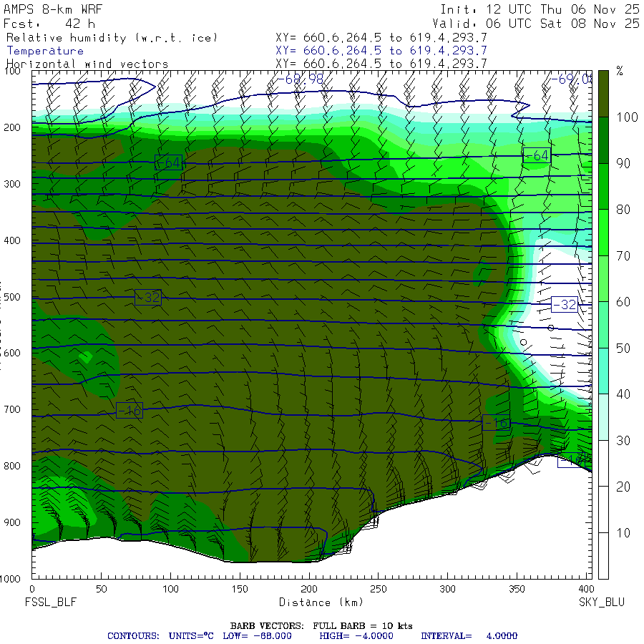
Task: Click the left '-32' temperature contour label
Action: point(148,297)
